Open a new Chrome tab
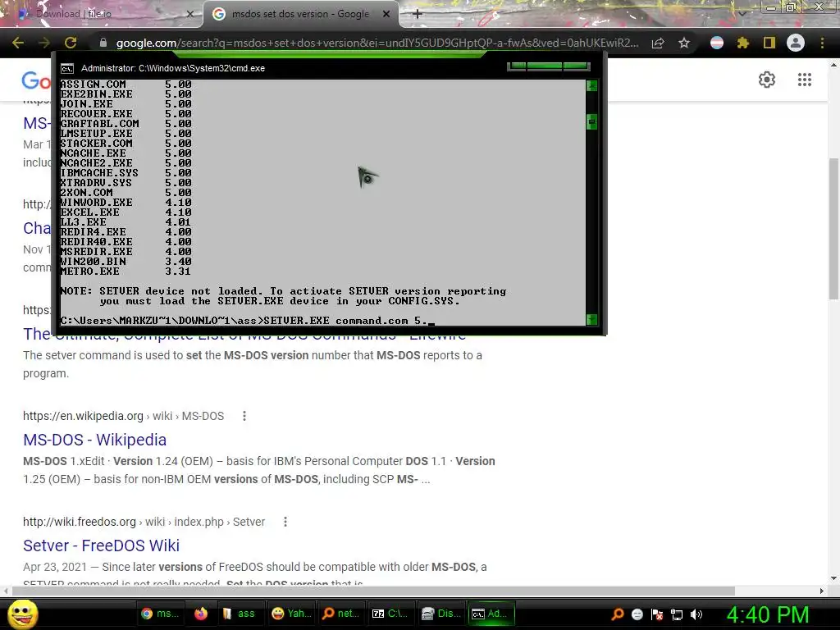The width and height of the screenshot is (840, 630). (x=418, y=14)
